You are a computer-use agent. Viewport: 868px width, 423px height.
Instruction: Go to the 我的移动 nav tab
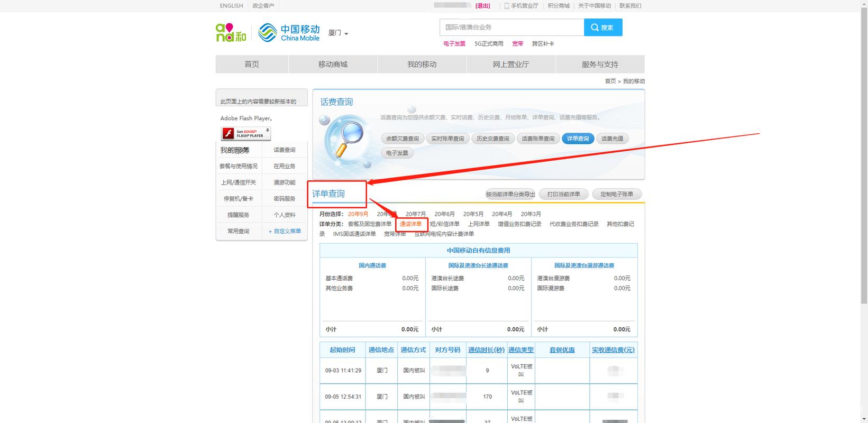tap(422, 64)
